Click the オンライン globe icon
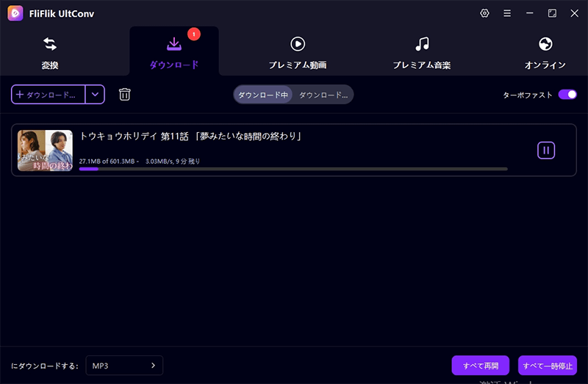The image size is (588, 384). [x=545, y=44]
